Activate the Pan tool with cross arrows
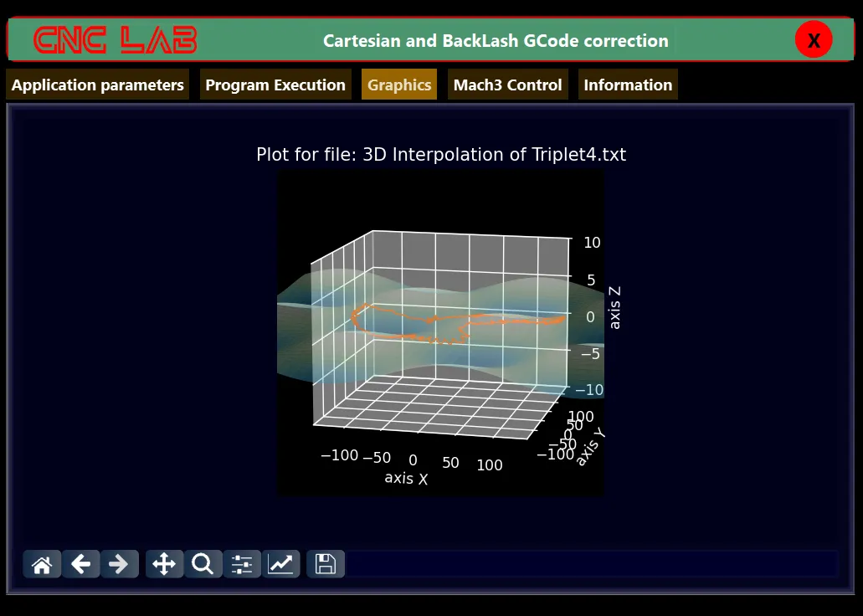 (x=164, y=564)
